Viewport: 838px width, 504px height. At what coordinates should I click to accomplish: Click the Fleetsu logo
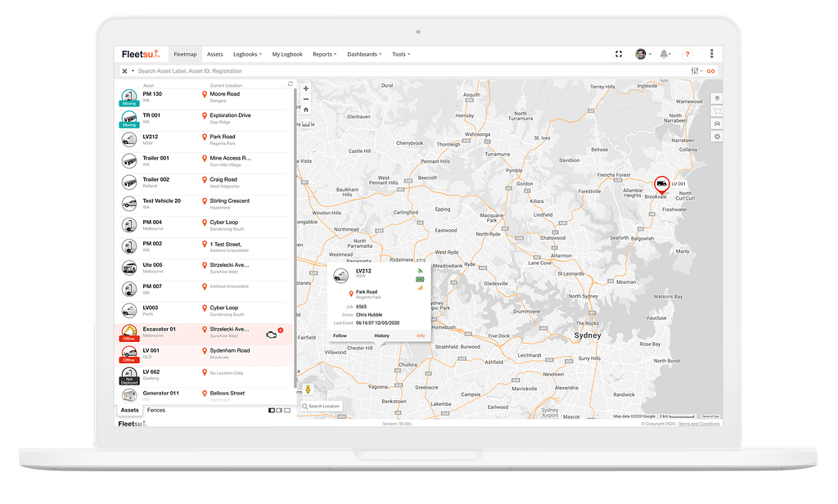click(x=141, y=54)
